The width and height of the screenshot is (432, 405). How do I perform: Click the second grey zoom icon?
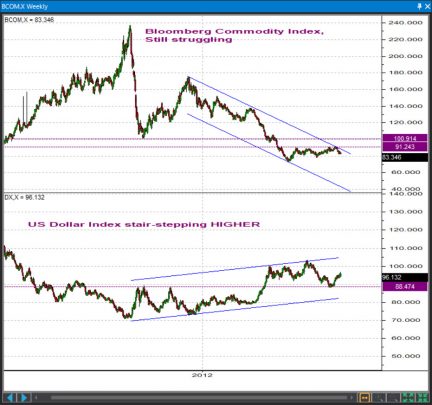(x=393, y=398)
